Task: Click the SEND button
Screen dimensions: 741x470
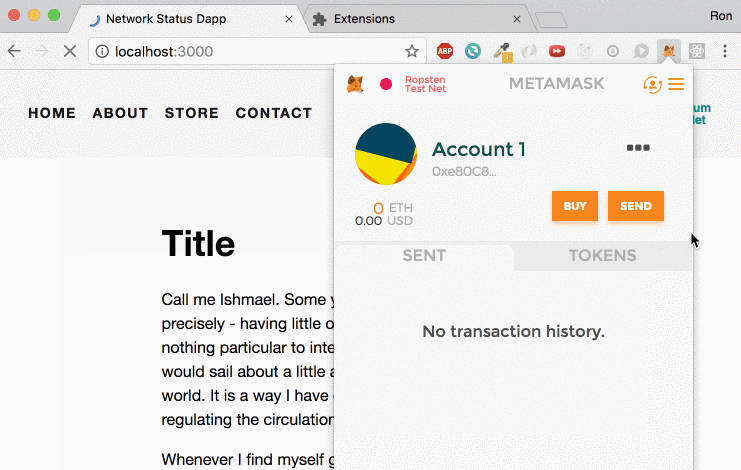Action: (636, 206)
